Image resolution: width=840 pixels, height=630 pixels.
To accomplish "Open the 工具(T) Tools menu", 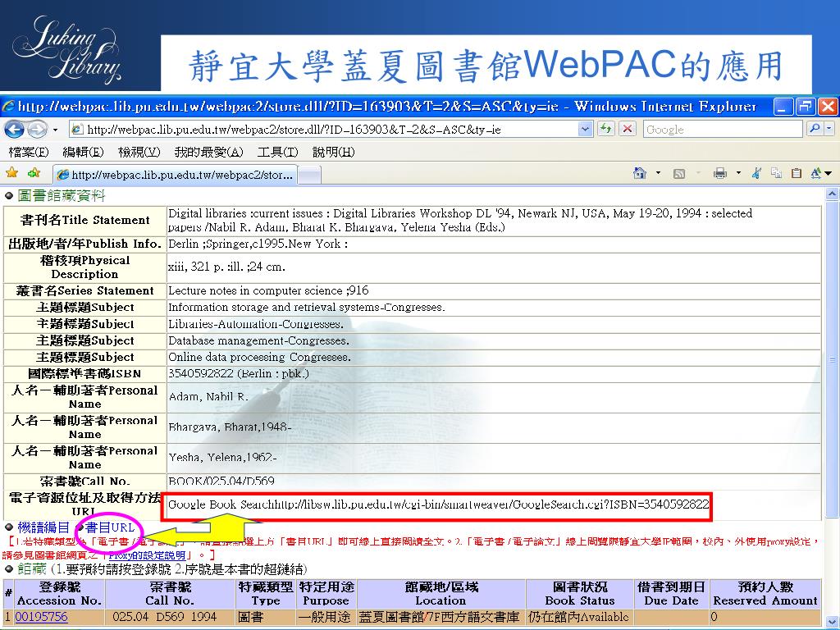I will (277, 152).
